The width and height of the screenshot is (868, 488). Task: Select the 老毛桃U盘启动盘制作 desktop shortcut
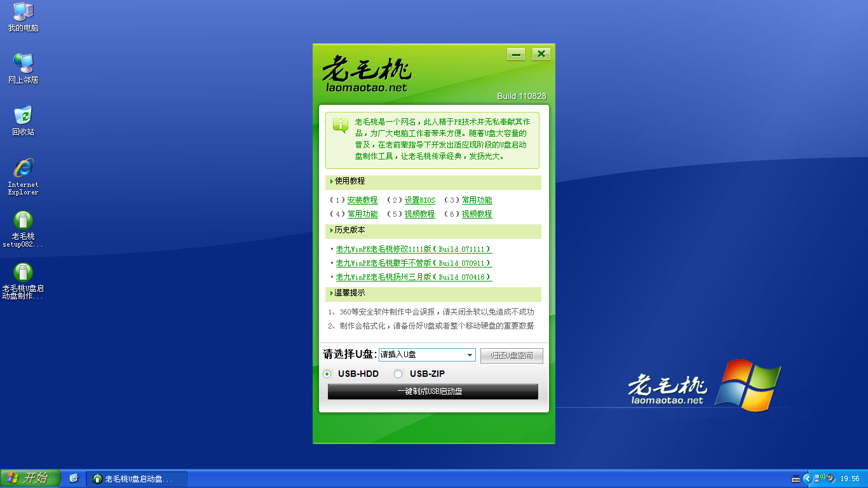coord(24,281)
